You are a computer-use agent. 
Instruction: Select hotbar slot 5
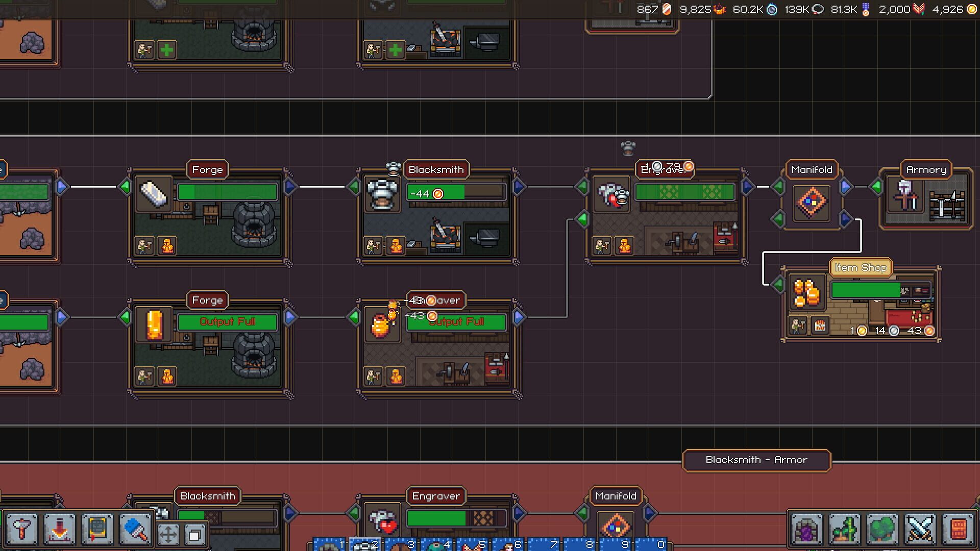point(473,544)
